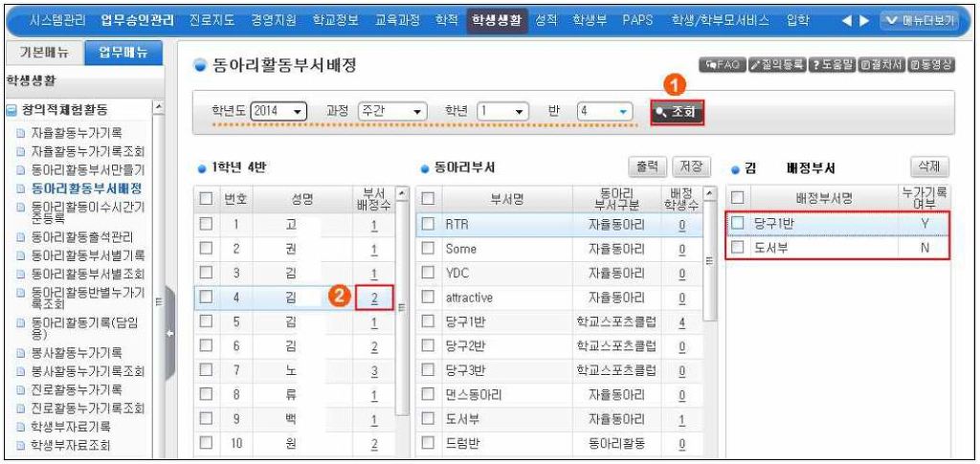The width and height of the screenshot is (980, 464).
Task: Open the 반 dropdown showing 4
Action: [x=605, y=112]
